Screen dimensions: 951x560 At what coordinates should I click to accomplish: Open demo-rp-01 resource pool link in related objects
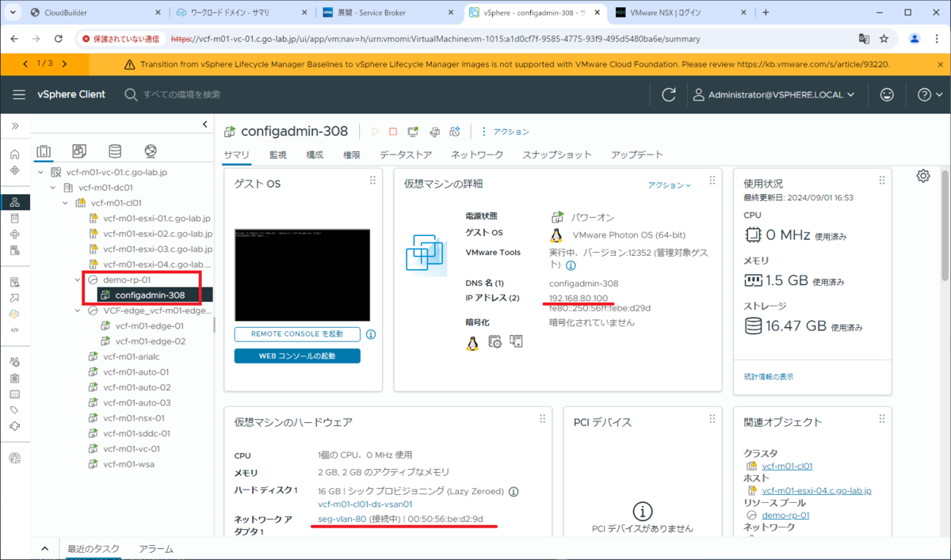coord(785,515)
